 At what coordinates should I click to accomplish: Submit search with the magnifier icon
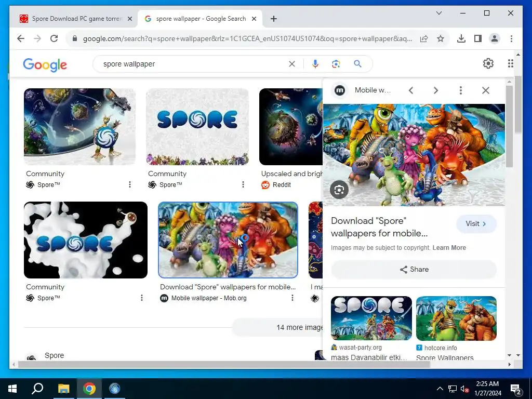357,64
